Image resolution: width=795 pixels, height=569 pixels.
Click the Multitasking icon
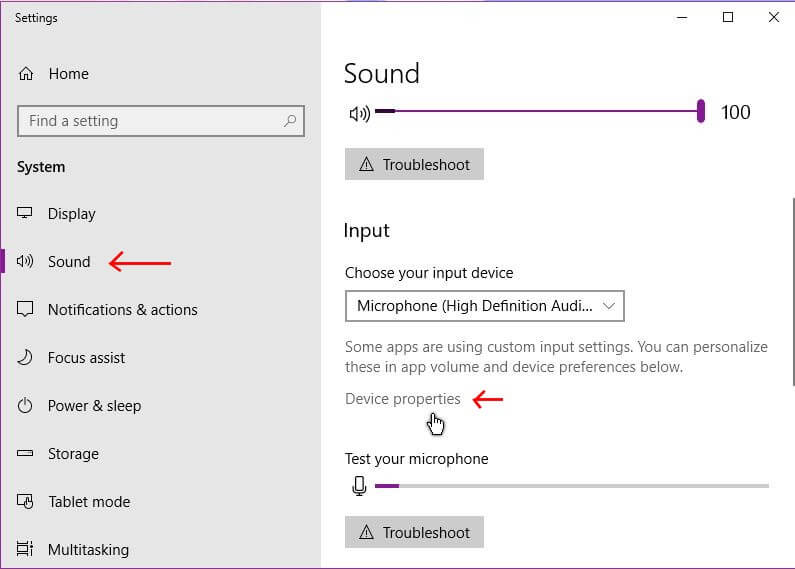(25, 549)
